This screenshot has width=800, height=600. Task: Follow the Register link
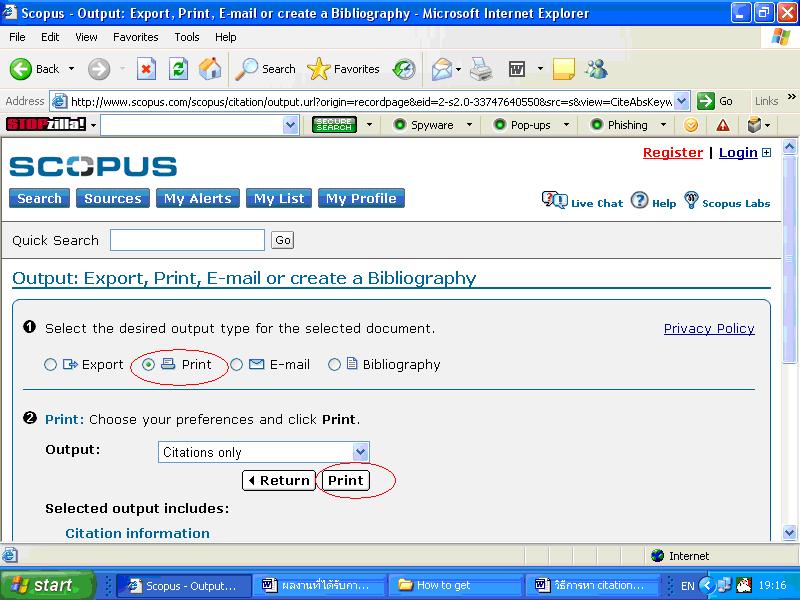pyautogui.click(x=673, y=153)
